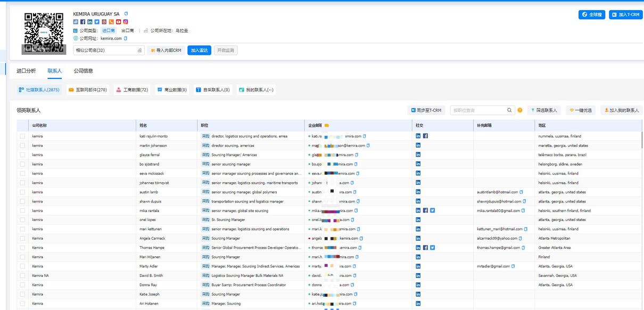Copy mika.rantala80@gmail.com supplementary email
Viewport: 644px width, 310px height.
pyautogui.click(x=524, y=210)
